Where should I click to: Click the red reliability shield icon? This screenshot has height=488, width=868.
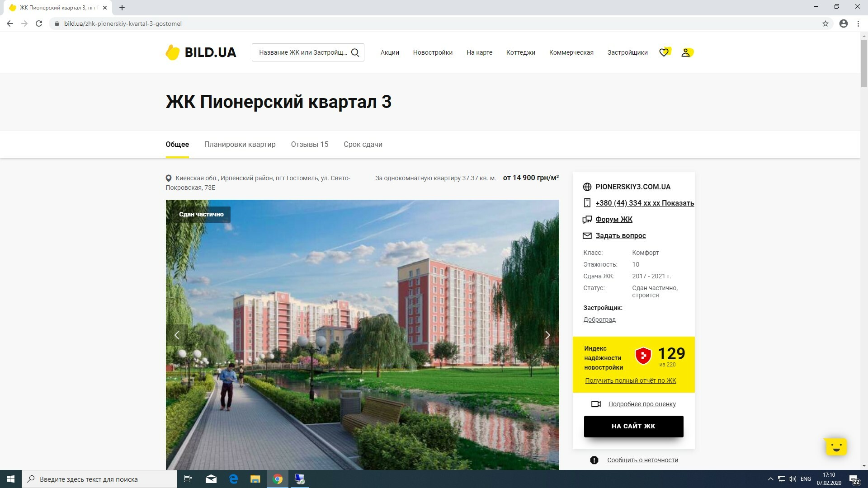643,356
